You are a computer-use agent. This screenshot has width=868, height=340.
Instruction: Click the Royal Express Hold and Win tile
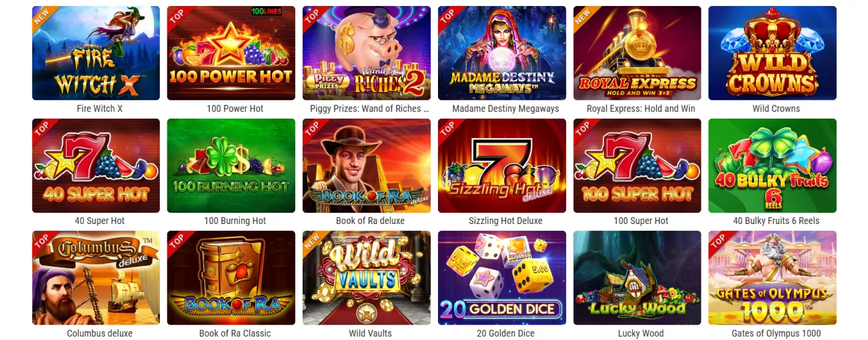(637, 53)
